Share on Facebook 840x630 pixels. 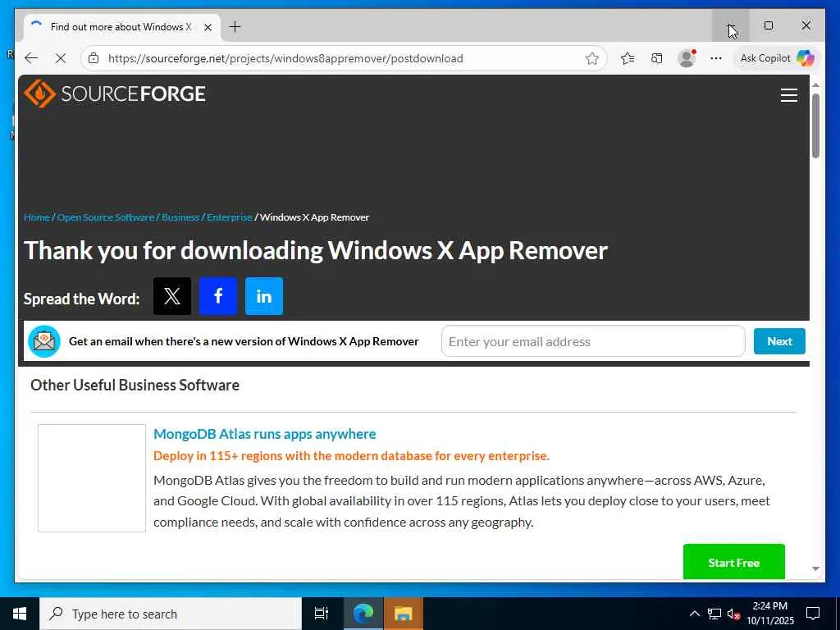point(218,296)
